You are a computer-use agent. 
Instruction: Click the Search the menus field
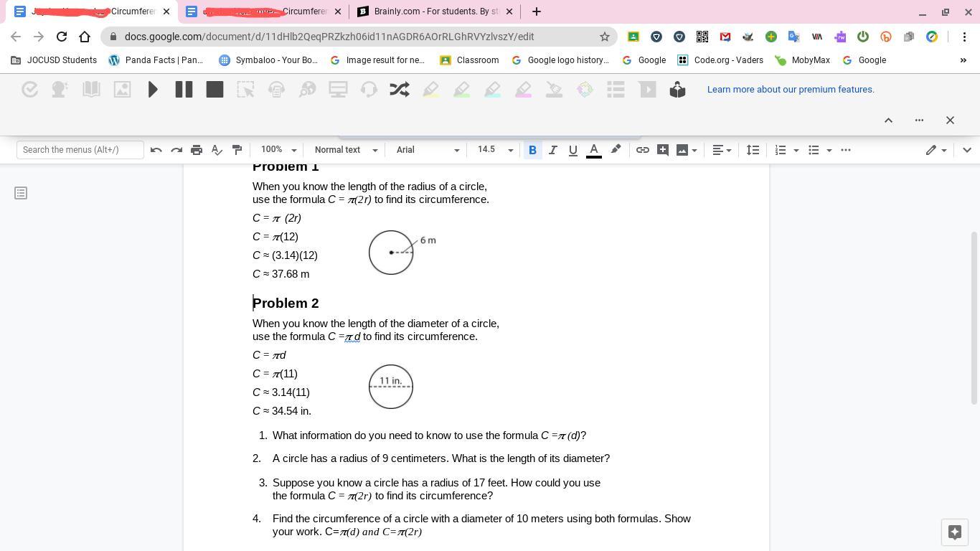tap(80, 150)
